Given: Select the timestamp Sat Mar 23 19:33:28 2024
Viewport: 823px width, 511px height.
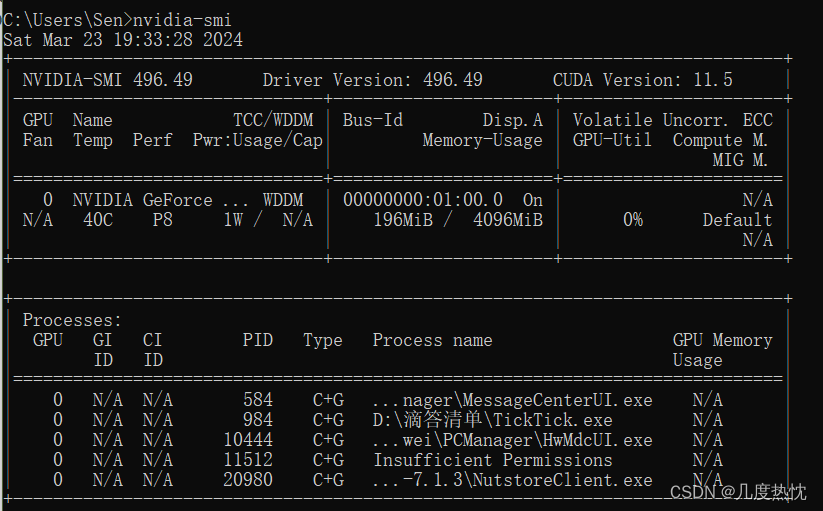Looking at the screenshot, I should click(123, 40).
